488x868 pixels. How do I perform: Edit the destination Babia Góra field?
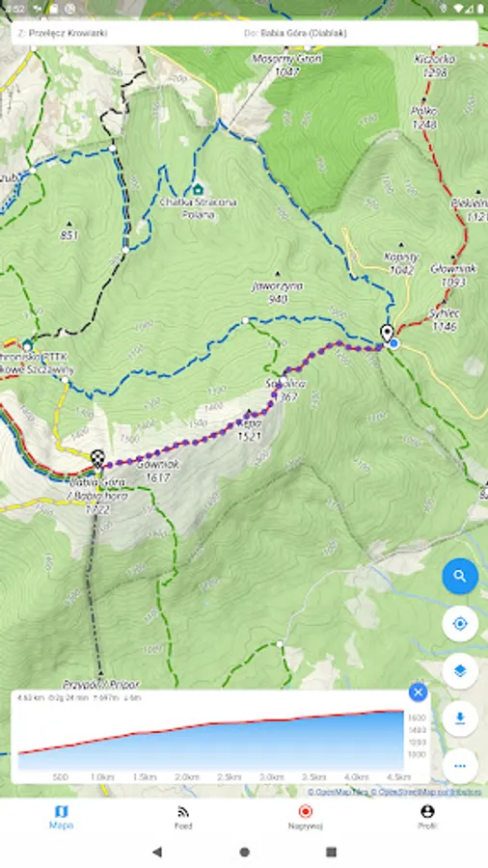coord(360,33)
